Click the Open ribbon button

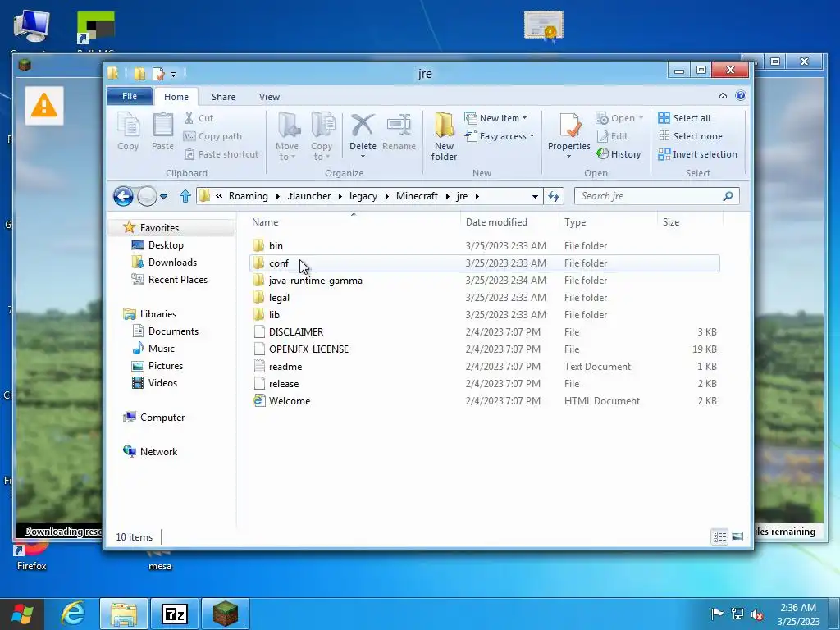pyautogui.click(x=619, y=118)
